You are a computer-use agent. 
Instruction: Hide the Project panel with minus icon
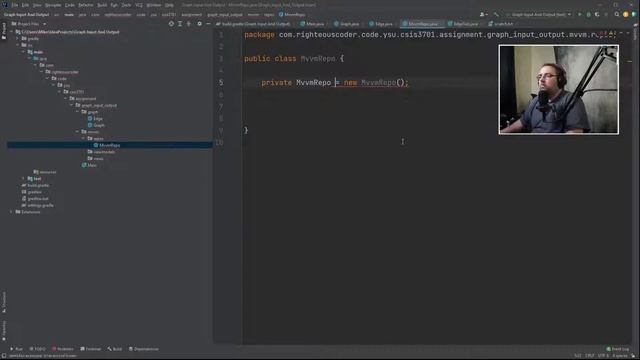(x=208, y=24)
